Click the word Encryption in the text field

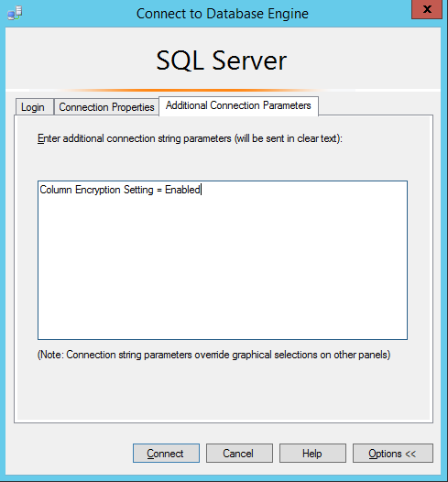click(x=98, y=190)
